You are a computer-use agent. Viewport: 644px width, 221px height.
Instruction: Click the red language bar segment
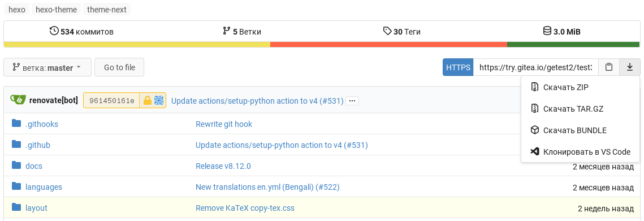click(x=388, y=44)
